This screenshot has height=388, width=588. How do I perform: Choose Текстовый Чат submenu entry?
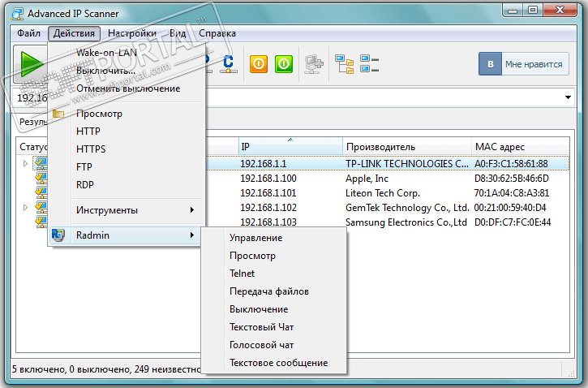(274, 327)
